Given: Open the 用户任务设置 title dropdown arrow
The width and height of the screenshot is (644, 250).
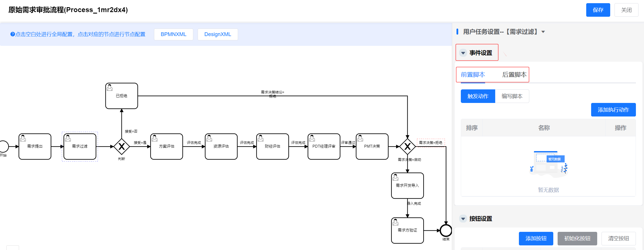Looking at the screenshot, I should 543,32.
